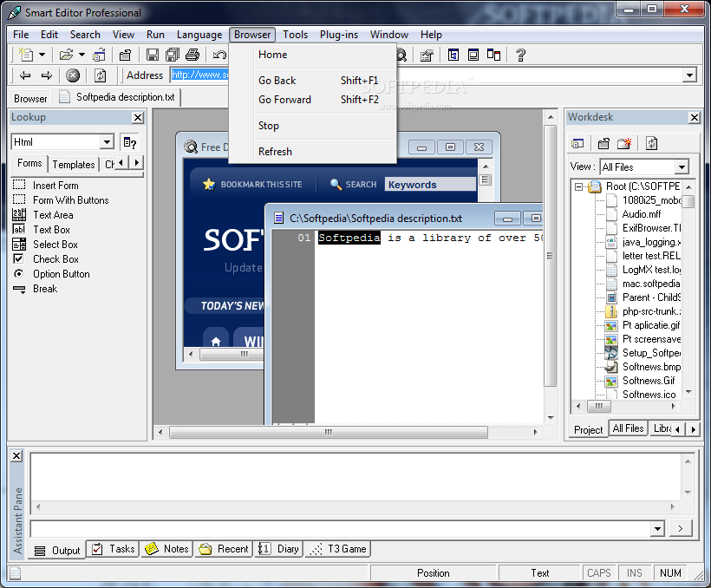Click the Undo toolbar icon
The height and width of the screenshot is (588, 711).
[x=219, y=55]
